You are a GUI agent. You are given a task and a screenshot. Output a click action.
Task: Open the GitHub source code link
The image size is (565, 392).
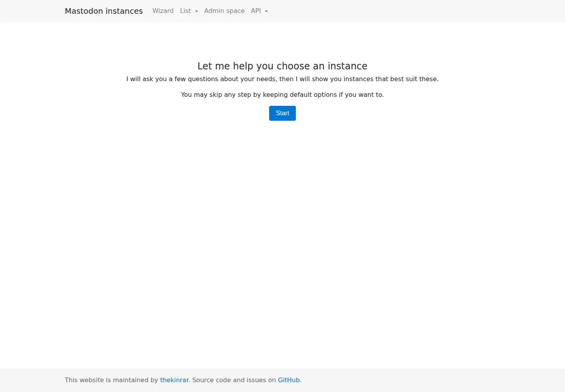pos(289,380)
